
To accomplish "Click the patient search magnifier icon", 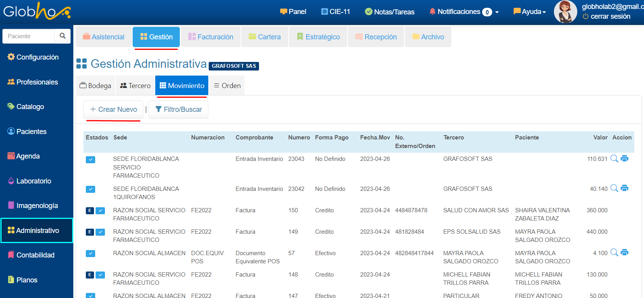I will tap(62, 36).
